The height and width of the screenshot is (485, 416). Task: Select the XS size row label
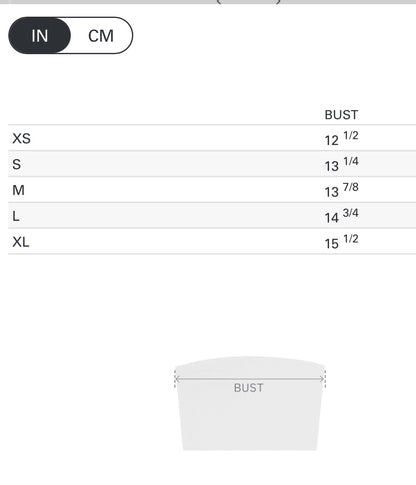click(21, 138)
